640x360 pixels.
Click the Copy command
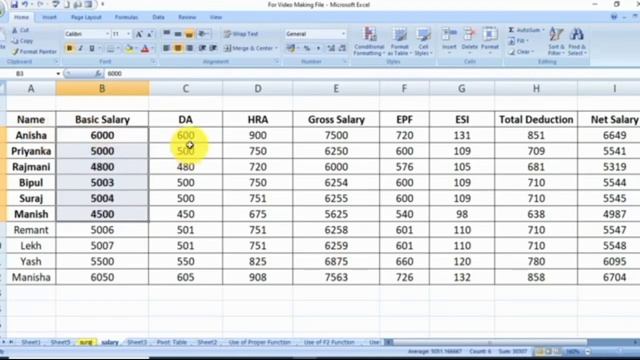(x=22, y=41)
